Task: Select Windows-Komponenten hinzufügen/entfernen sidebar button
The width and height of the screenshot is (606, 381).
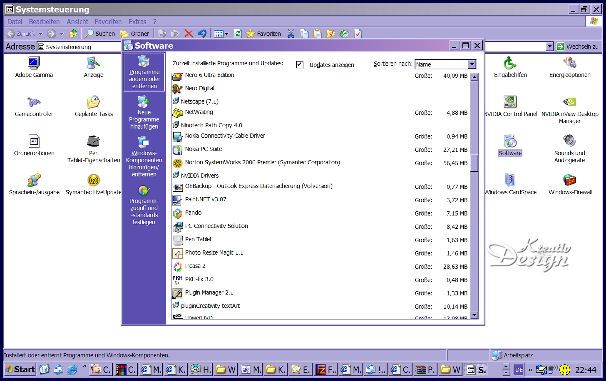Action: [144, 156]
